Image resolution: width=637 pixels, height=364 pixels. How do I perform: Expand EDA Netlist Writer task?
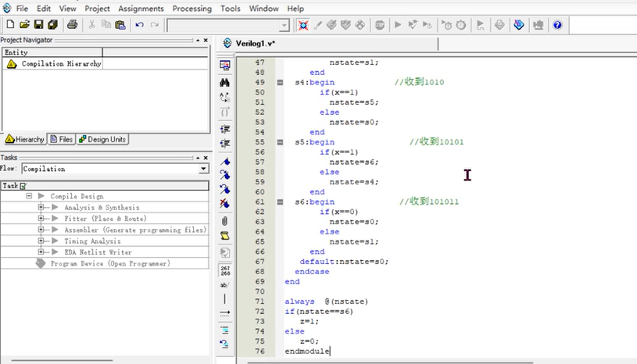click(41, 252)
